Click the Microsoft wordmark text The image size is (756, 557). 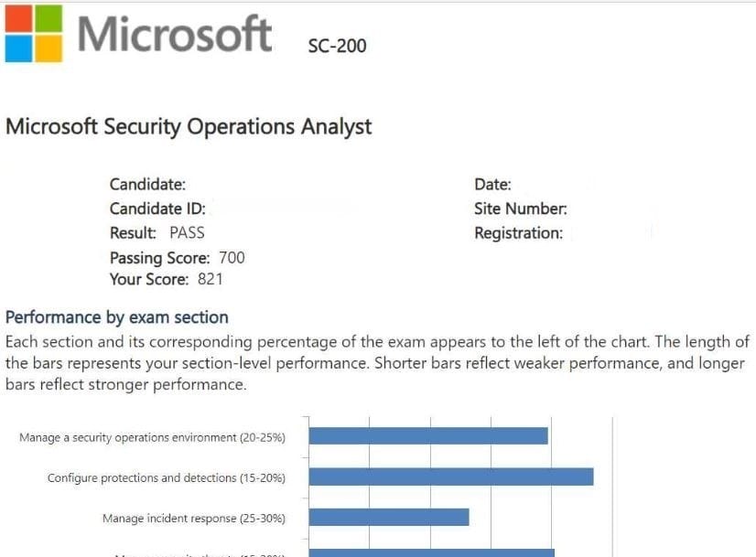click(x=175, y=34)
